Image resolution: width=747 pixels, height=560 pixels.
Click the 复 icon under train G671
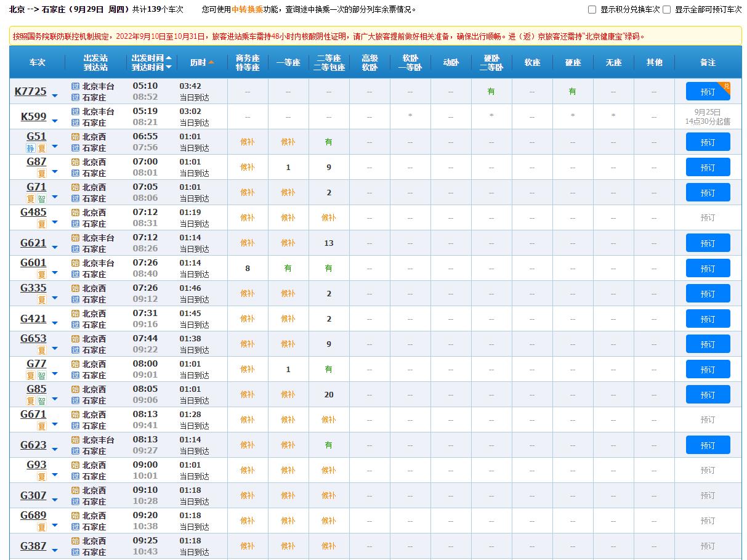pyautogui.click(x=42, y=426)
